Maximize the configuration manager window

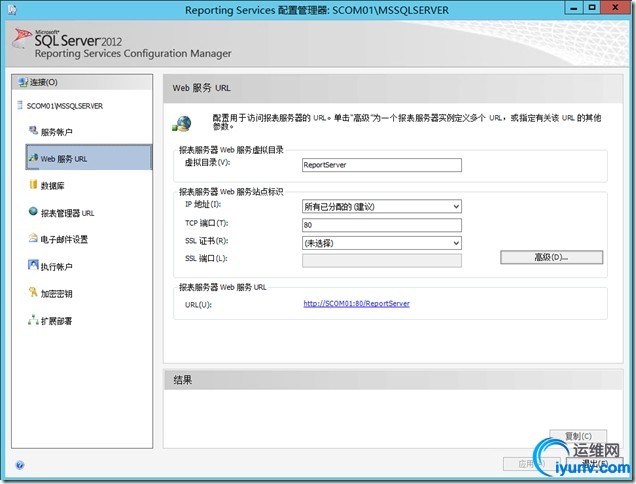[592, 8]
